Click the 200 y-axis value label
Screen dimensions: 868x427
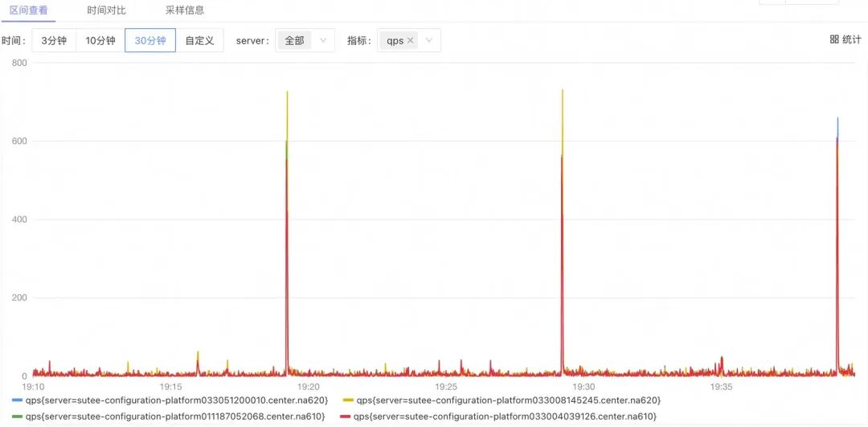click(20, 298)
